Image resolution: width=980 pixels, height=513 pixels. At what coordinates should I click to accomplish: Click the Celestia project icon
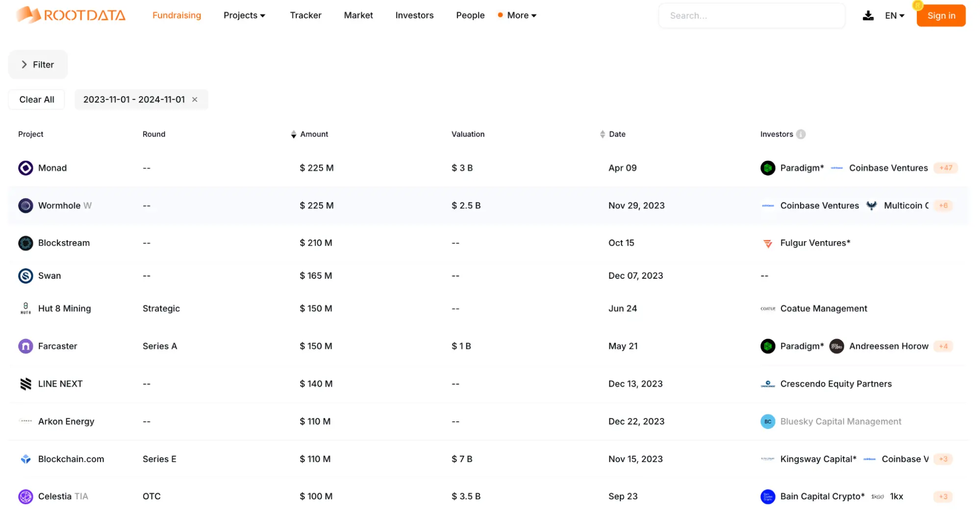[x=25, y=496]
